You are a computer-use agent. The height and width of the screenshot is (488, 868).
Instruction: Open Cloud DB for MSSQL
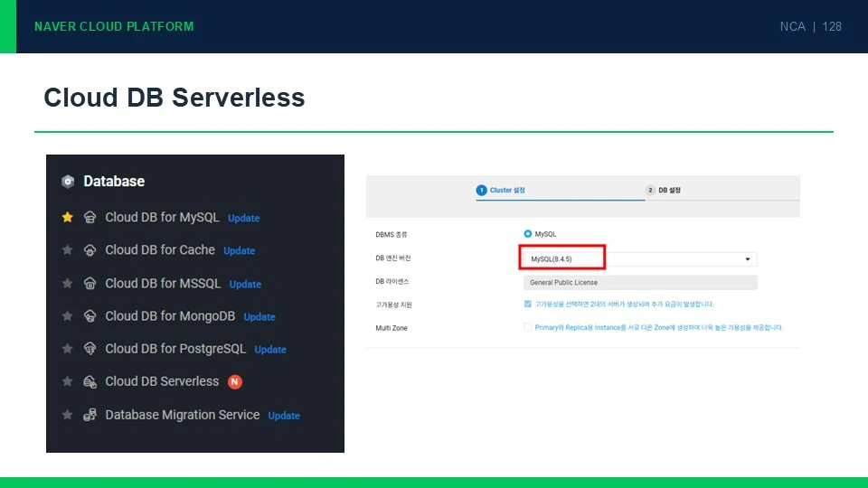pyautogui.click(x=163, y=283)
